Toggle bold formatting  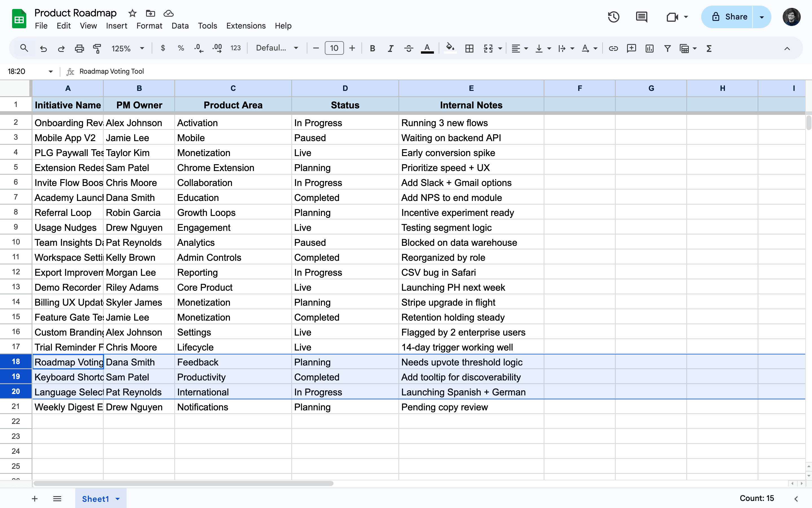372,48
